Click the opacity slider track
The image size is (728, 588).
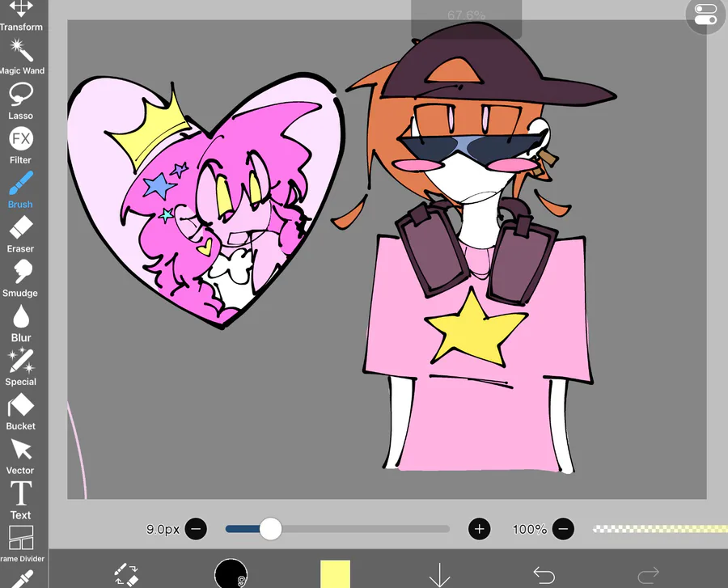pyautogui.click(x=660, y=529)
